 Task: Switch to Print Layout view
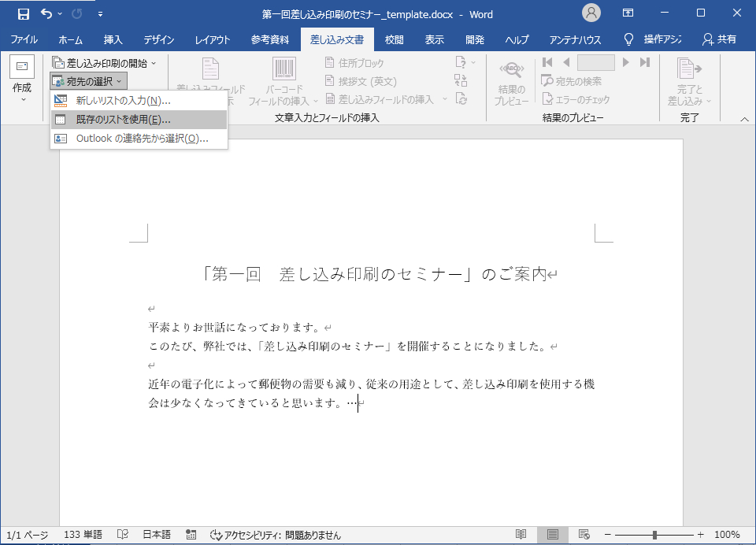click(x=553, y=535)
